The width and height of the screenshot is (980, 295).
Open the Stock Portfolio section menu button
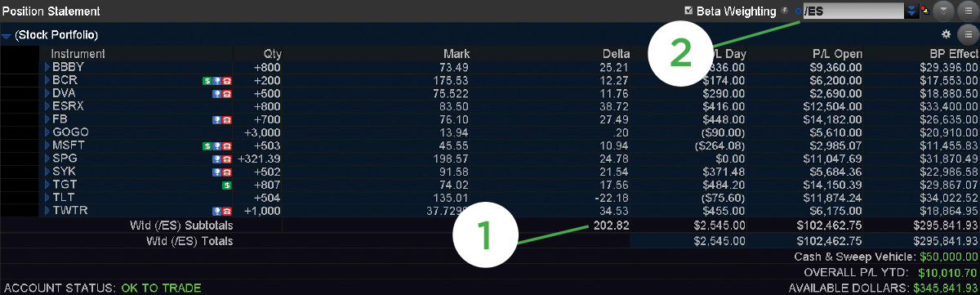pyautogui.click(x=968, y=34)
